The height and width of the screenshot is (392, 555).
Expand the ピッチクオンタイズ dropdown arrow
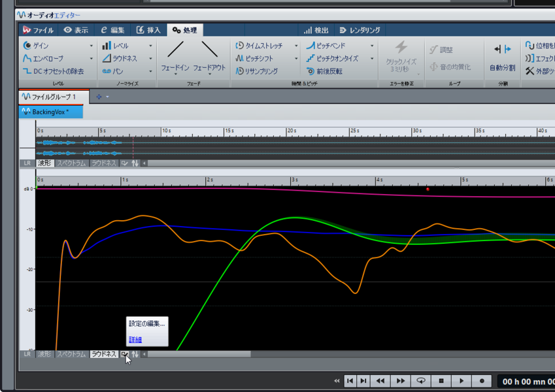tap(372, 58)
